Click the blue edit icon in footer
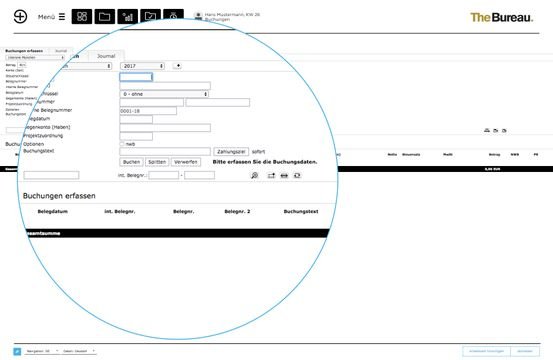553x360 pixels. (x=17, y=351)
